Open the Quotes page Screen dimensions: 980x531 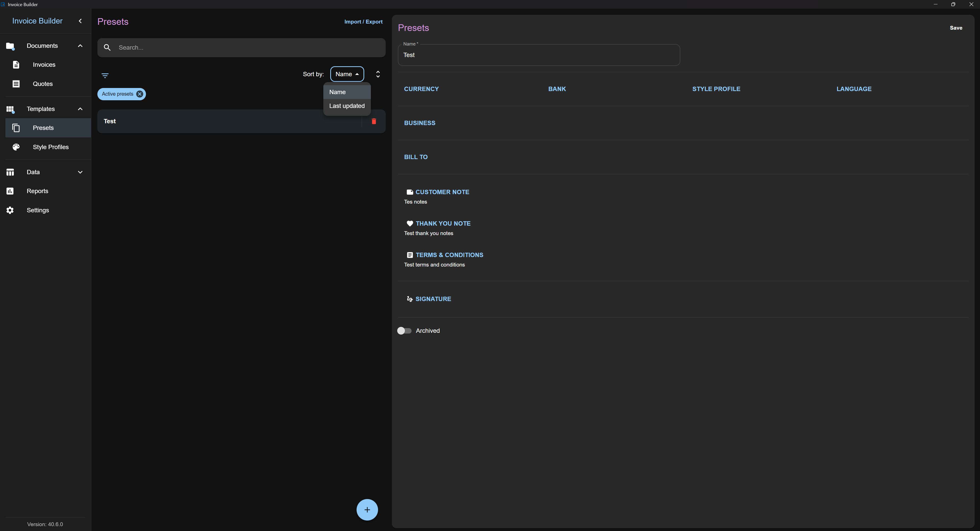48,84
